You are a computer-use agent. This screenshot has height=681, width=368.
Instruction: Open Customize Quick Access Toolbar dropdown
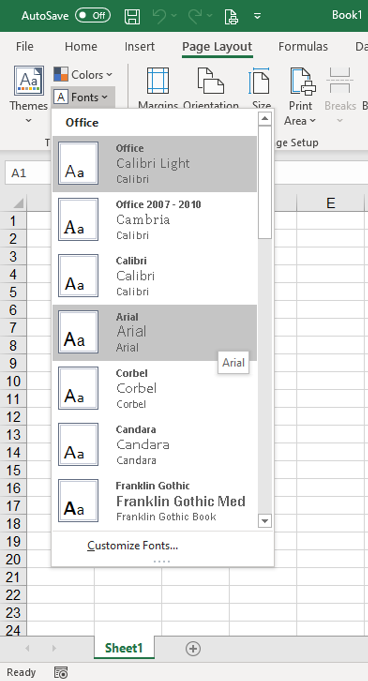pyautogui.click(x=257, y=16)
